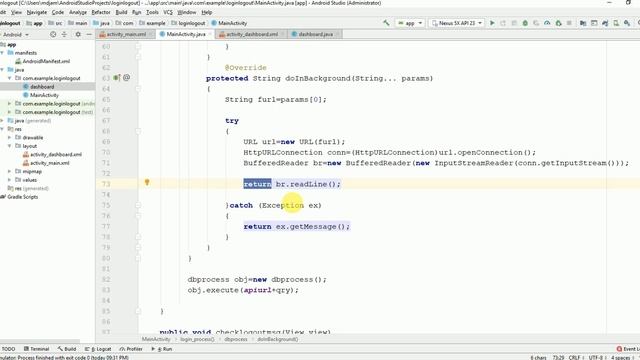The image size is (640, 360).
Task: Open the Navigate menu
Action: 37,12
